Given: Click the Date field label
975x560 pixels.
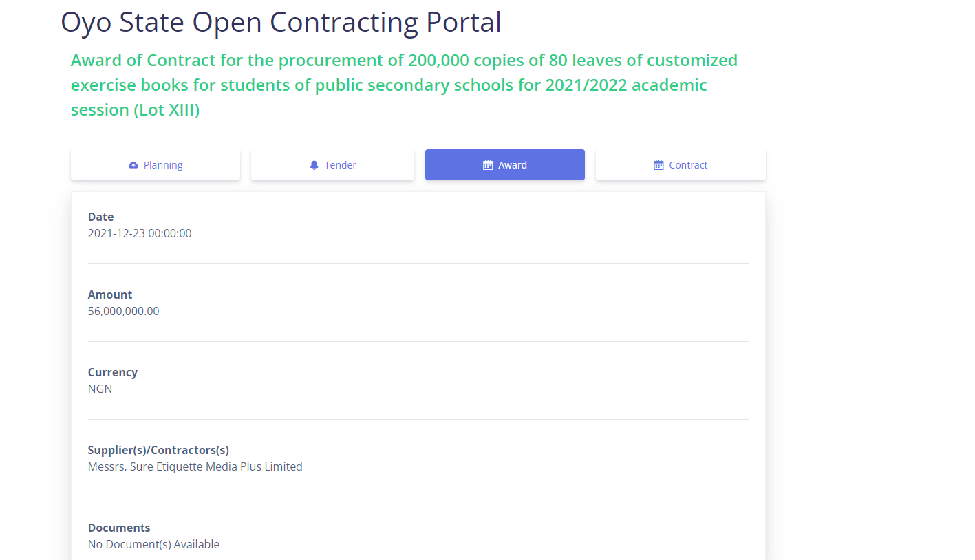Looking at the screenshot, I should tap(100, 217).
